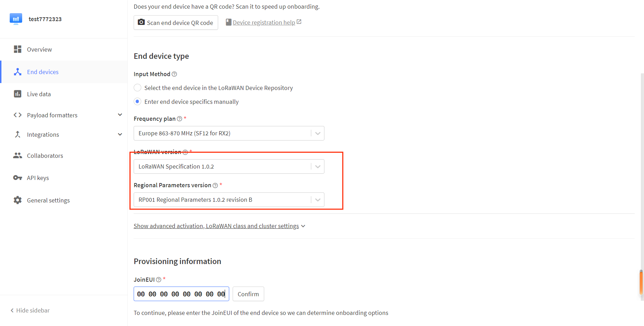
Task: Open the Overview page in sidebar
Action: 39,49
